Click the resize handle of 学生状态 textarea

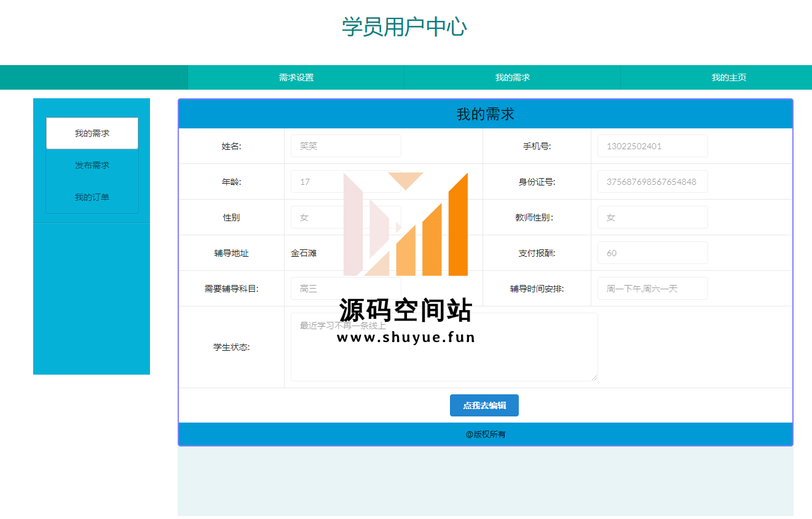(594, 378)
